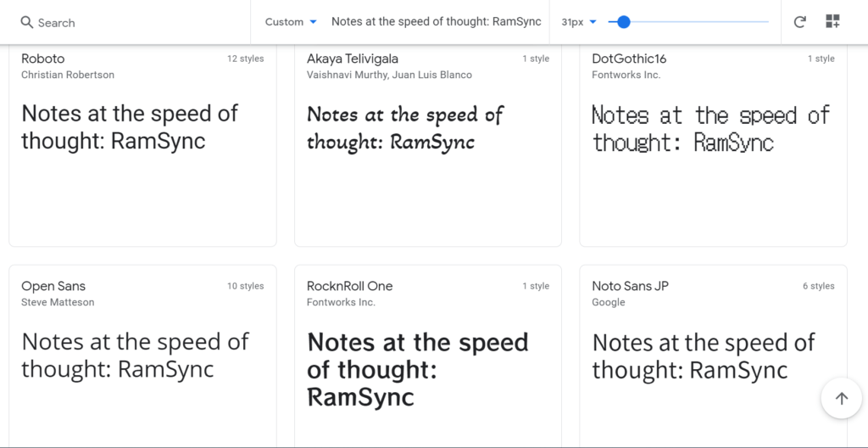Click the font size slider track
This screenshot has height=448, width=868.
click(x=688, y=22)
